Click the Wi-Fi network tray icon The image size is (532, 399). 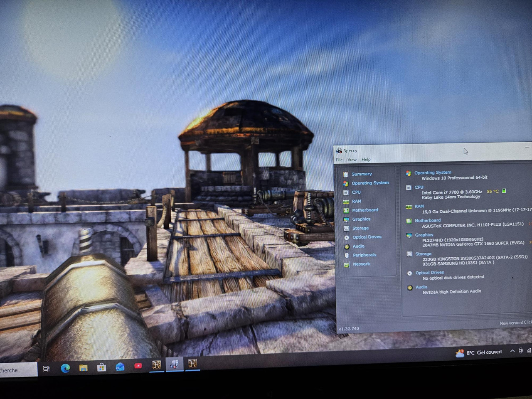(529, 351)
